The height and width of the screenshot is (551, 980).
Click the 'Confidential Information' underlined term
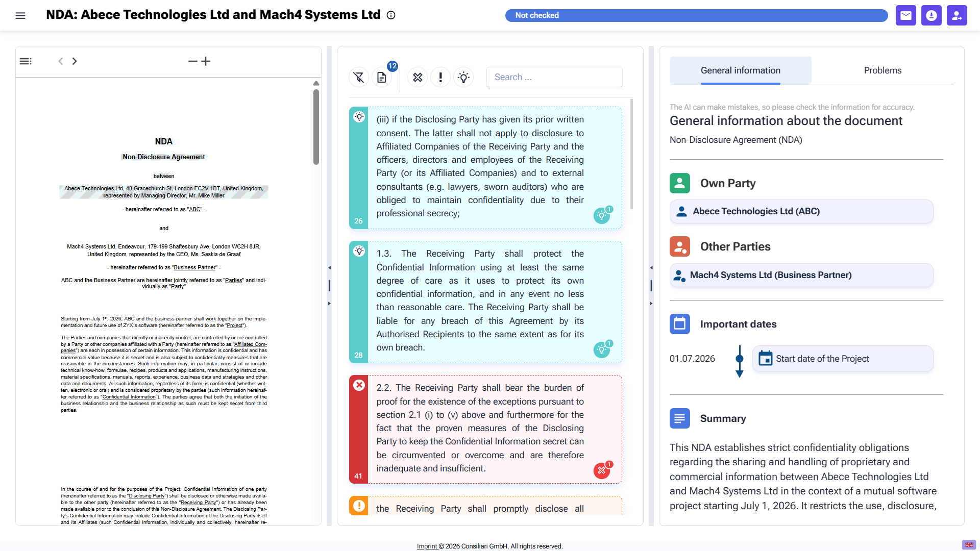tap(129, 397)
